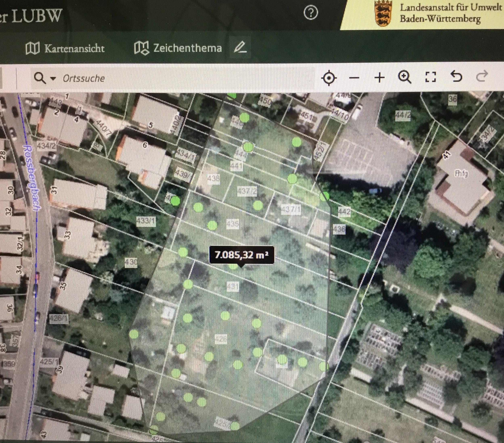Click parcel label 433/1 on map

coord(146,221)
